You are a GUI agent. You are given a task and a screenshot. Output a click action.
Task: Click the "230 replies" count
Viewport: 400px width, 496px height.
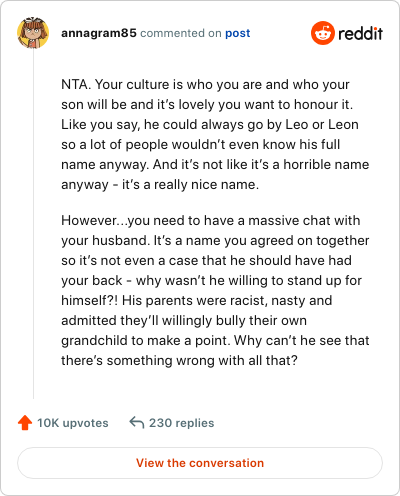pos(181,423)
